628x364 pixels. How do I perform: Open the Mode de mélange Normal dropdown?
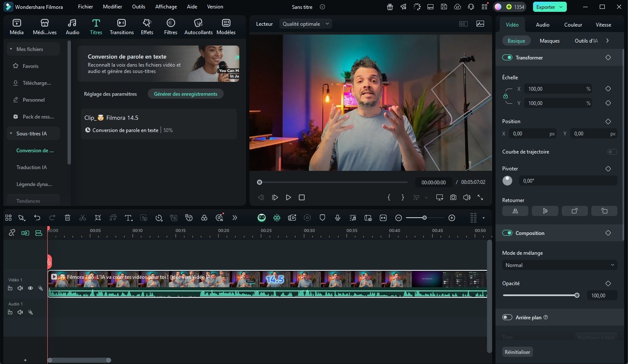560,265
